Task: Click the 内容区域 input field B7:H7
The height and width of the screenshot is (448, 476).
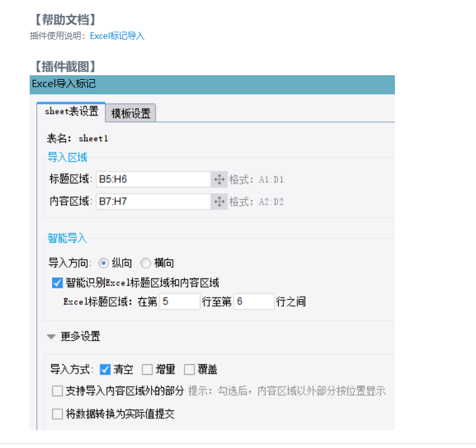Action: [153, 201]
